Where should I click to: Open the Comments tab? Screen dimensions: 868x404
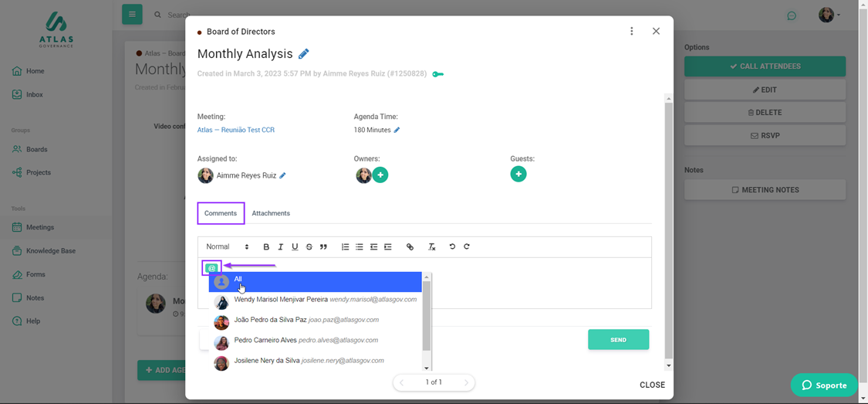coord(221,213)
